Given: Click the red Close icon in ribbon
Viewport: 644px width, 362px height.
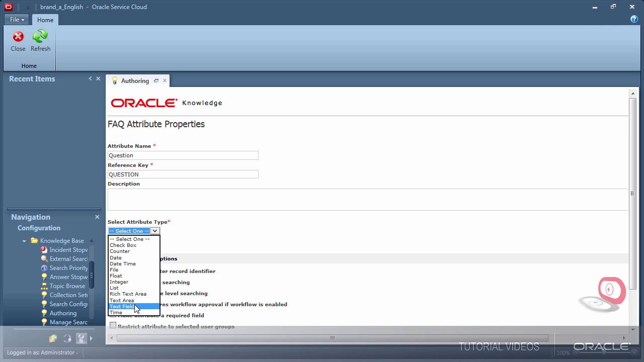Looking at the screenshot, I should [18, 37].
